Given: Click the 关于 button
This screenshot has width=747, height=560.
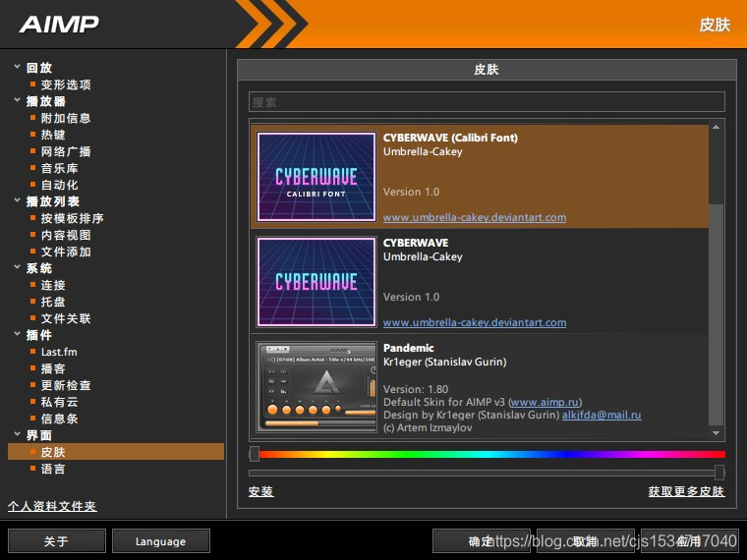Looking at the screenshot, I should [x=57, y=541].
